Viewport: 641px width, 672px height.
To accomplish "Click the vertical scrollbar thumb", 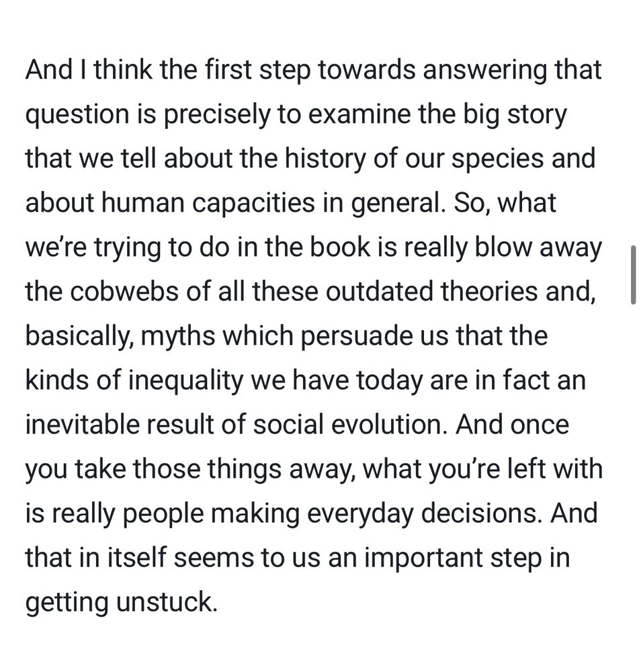I will click(x=632, y=275).
